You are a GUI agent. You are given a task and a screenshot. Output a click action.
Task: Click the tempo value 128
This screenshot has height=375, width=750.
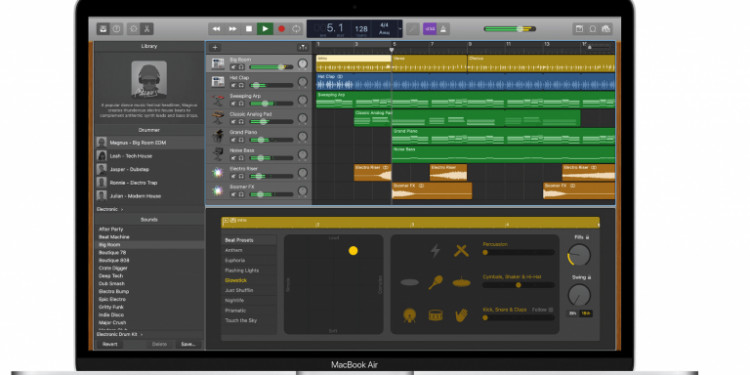tap(361, 29)
